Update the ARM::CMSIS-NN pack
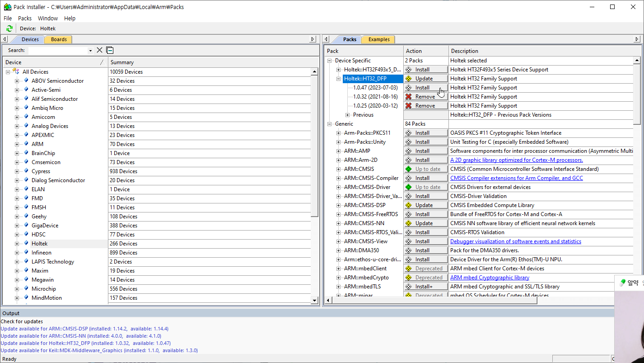The width and height of the screenshot is (644, 363). pos(426,223)
